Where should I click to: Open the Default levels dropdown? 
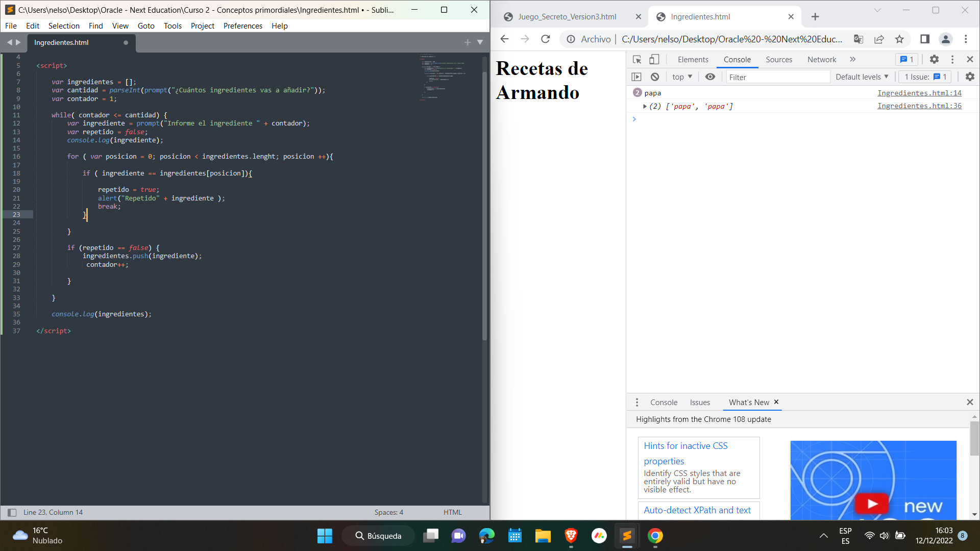click(862, 77)
